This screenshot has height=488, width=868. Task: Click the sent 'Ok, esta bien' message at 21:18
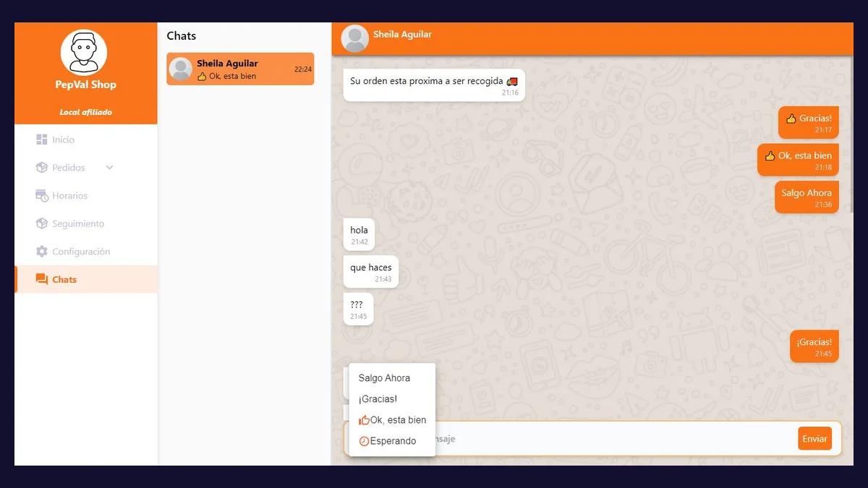[x=798, y=160]
